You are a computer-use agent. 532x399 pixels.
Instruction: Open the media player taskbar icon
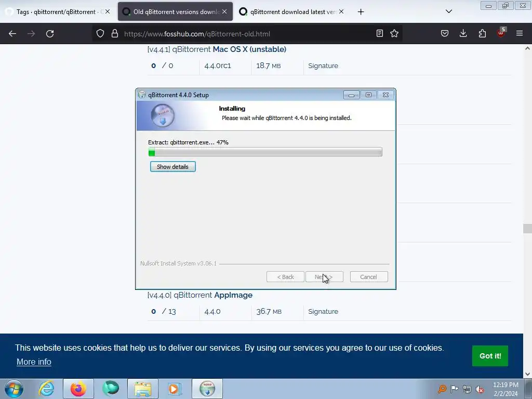[175, 389]
